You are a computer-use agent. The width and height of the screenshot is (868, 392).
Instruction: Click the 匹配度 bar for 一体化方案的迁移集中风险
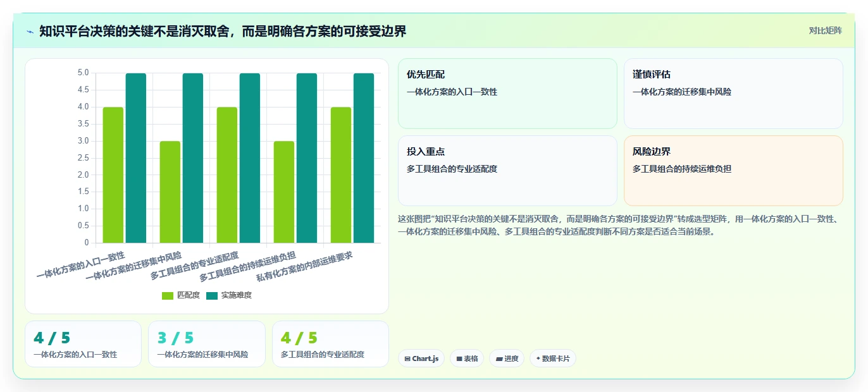click(170, 192)
